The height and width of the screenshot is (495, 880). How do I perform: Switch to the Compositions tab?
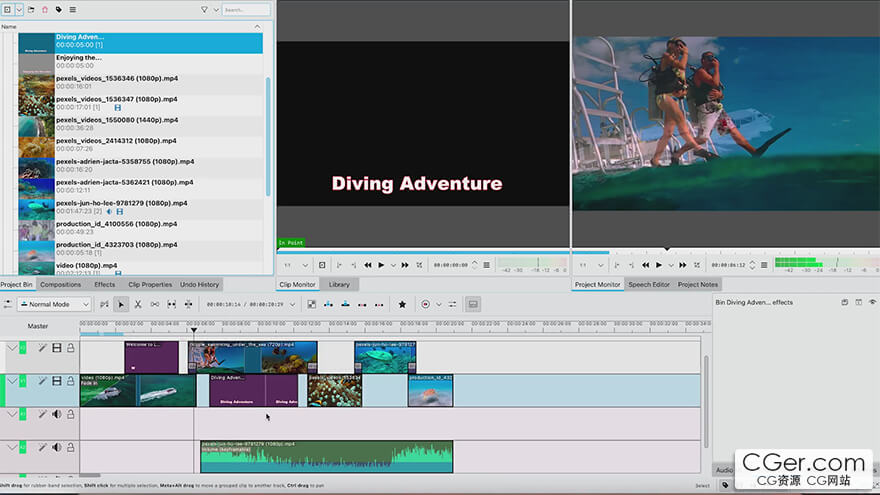click(x=61, y=285)
